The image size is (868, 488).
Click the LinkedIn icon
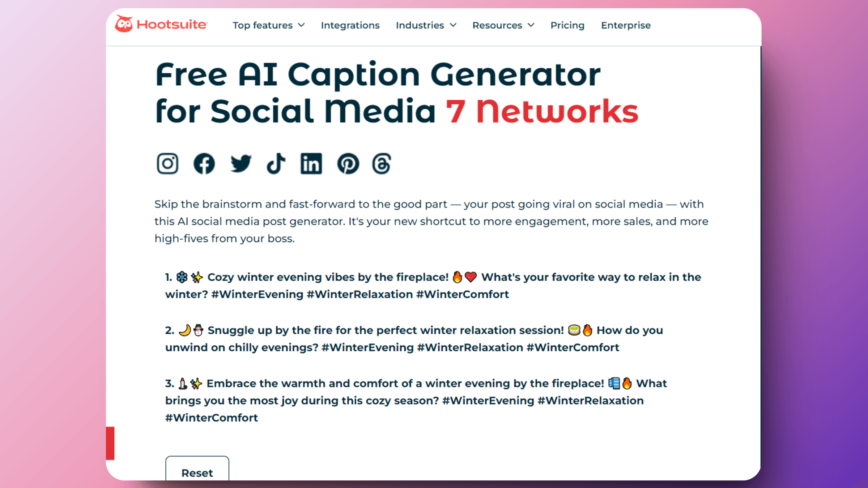coord(311,163)
